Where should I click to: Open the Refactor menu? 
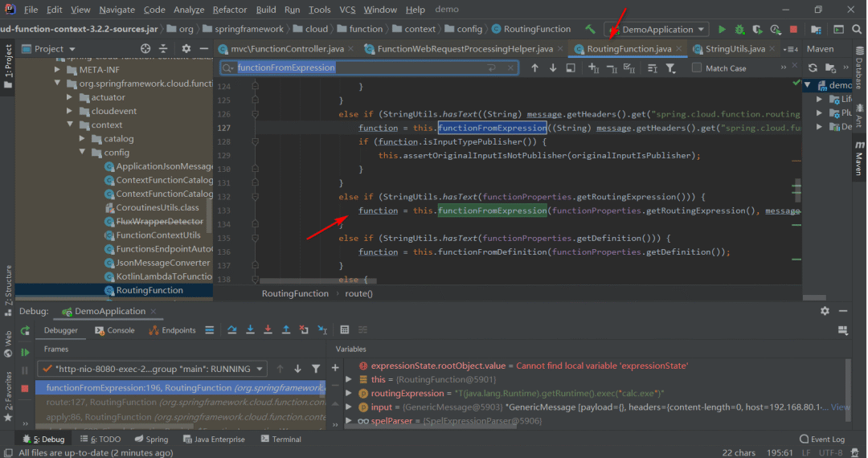point(230,10)
